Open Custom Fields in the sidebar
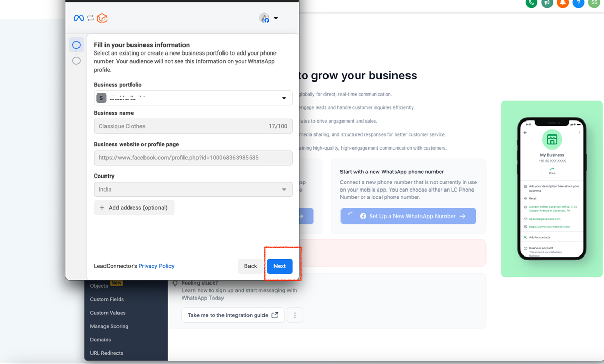 107,299
